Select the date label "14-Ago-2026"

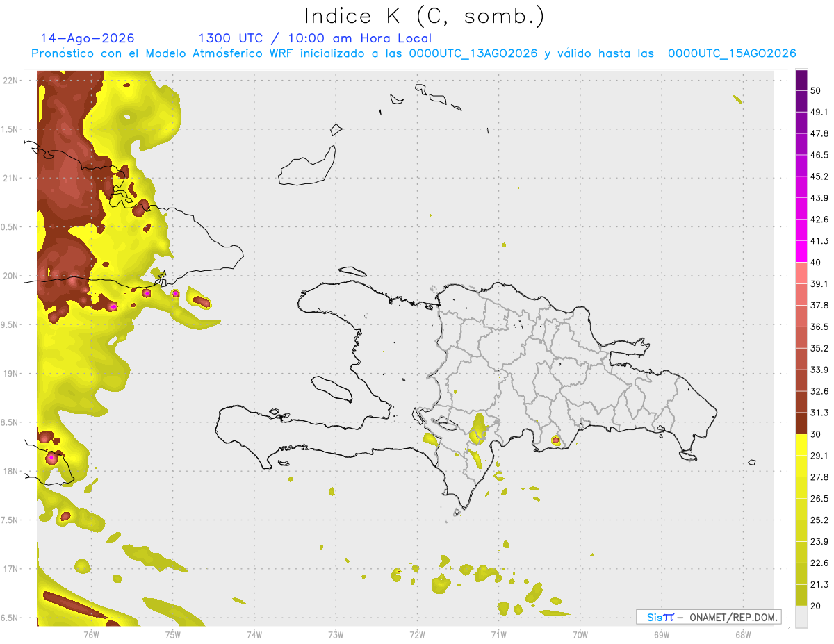(88, 38)
